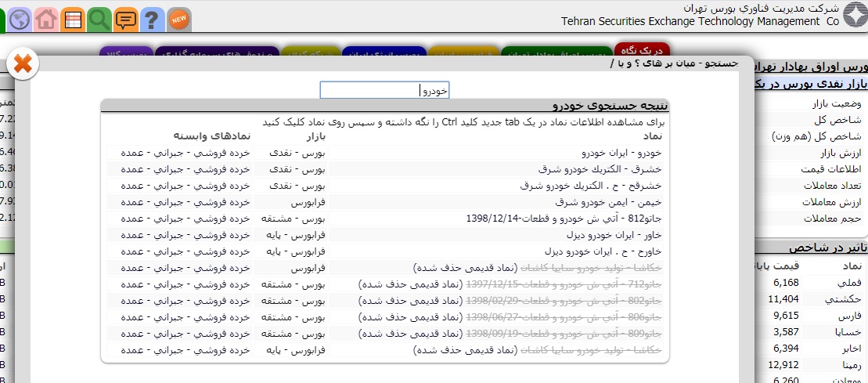Viewport: 868px width, 383px height.
Task: Click تعداد معاملات label in background page
Action: tap(832, 186)
